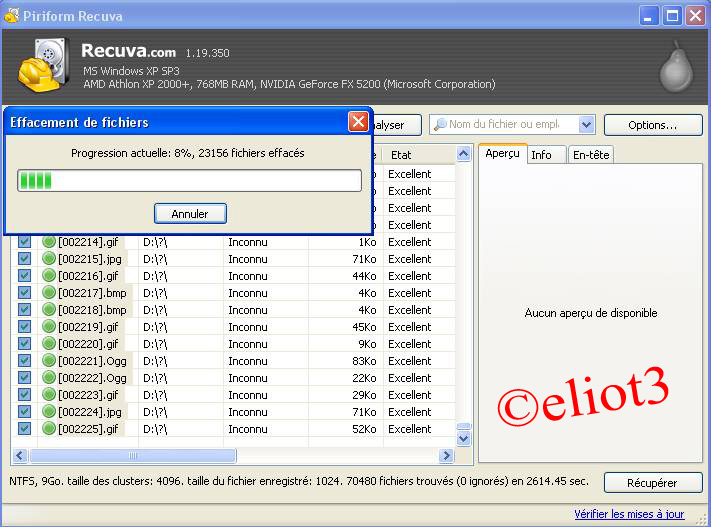Select the file name [002224].jpg

point(90,412)
